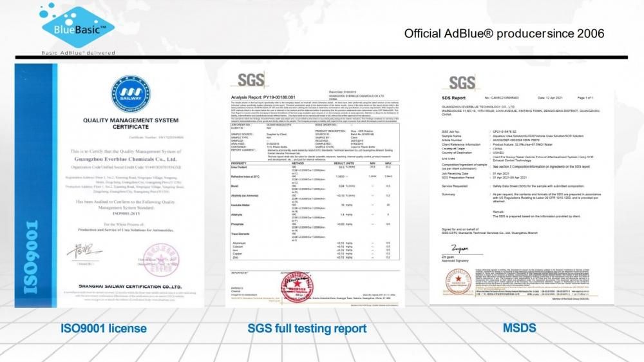Click the 'Page 1 of 1' text
This screenshot has height=362, width=644.
pyautogui.click(x=585, y=98)
